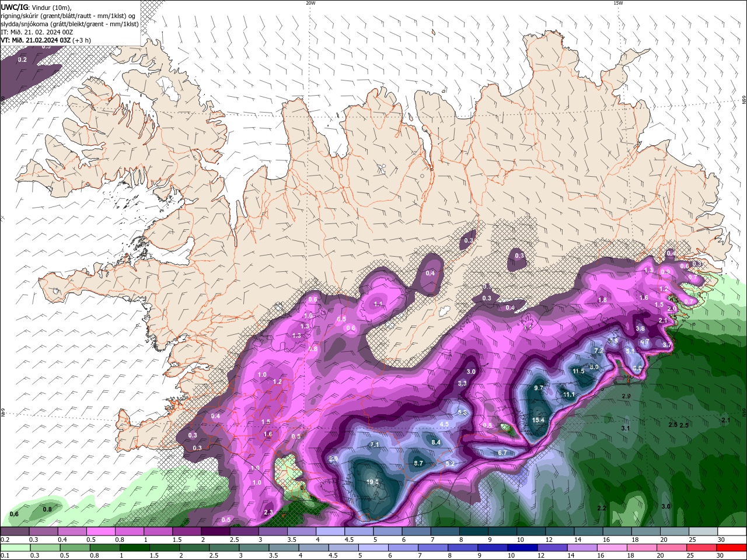This screenshot has height=560, width=747.
Task: Click the 11.5 precipitation value on the map
Action: click(x=578, y=371)
